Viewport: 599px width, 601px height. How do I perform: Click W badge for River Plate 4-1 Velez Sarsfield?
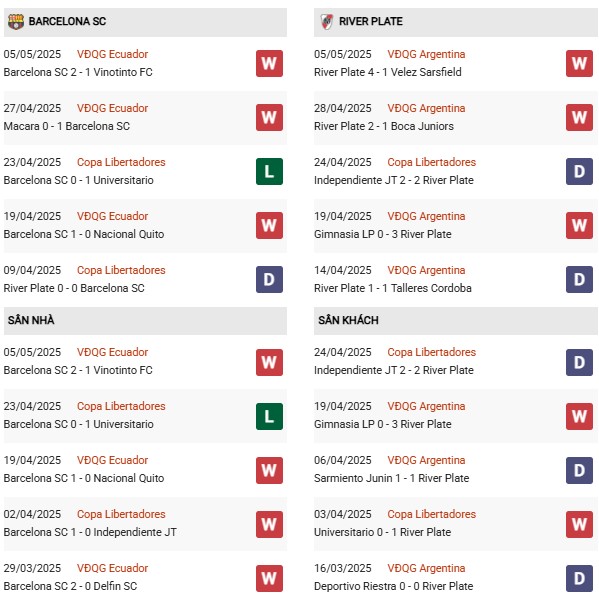click(579, 63)
